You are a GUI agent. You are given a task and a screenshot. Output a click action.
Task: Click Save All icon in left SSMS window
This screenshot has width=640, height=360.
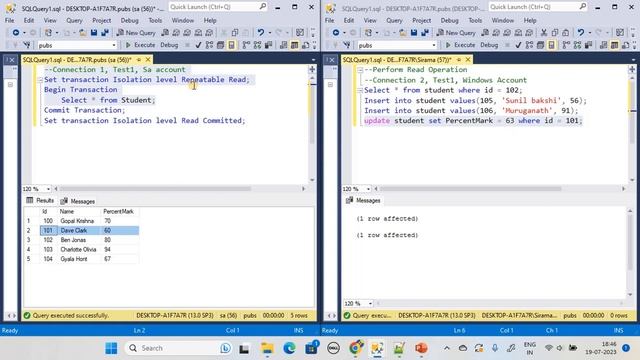[x=105, y=33]
